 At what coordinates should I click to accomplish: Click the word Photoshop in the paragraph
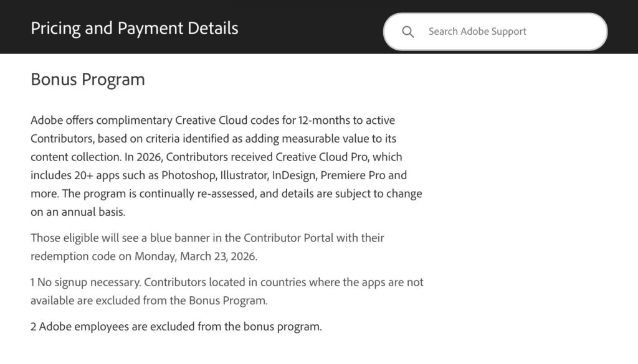click(185, 175)
